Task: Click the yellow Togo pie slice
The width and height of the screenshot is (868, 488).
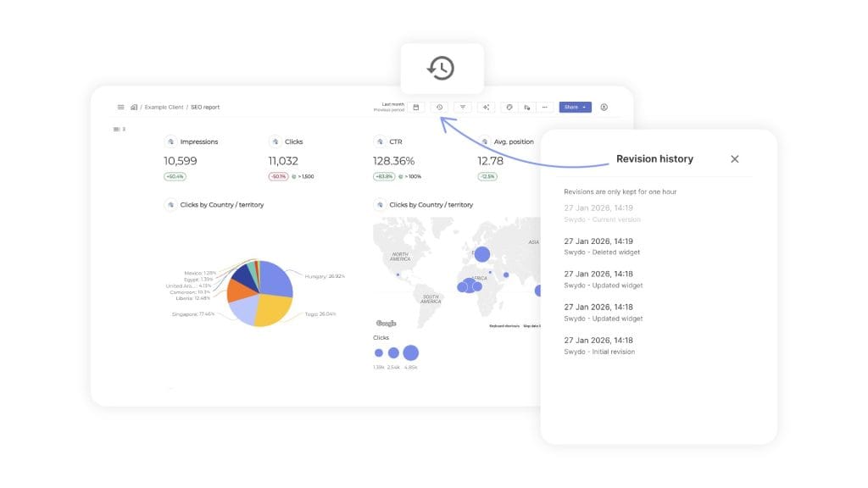Action: pyautogui.click(x=273, y=311)
